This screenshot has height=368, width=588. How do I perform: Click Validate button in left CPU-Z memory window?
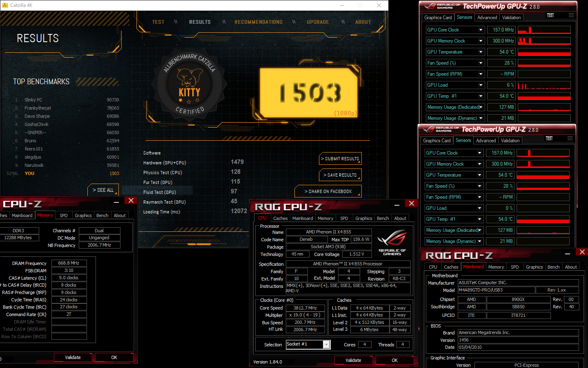coord(73,357)
